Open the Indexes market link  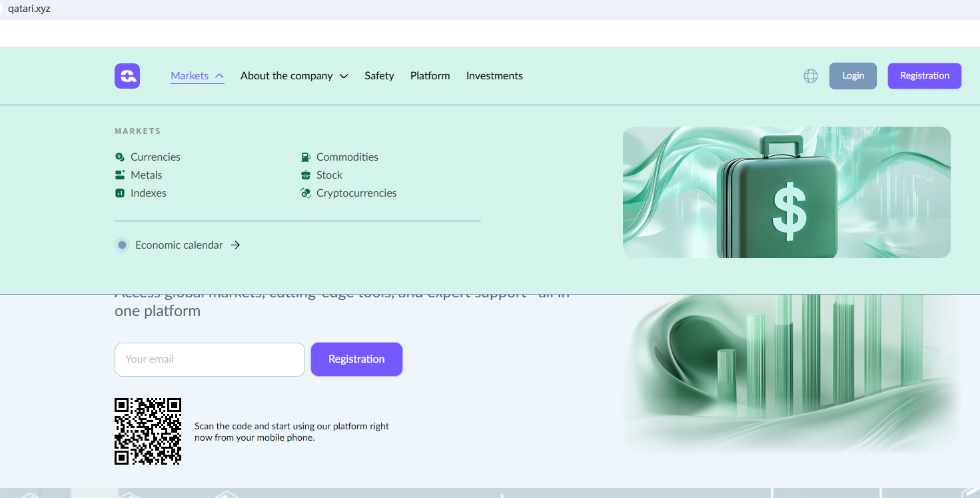coord(149,193)
